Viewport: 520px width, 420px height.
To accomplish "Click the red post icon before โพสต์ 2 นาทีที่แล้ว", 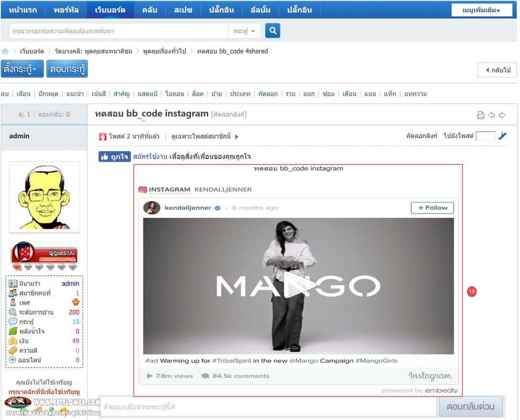I will point(103,136).
